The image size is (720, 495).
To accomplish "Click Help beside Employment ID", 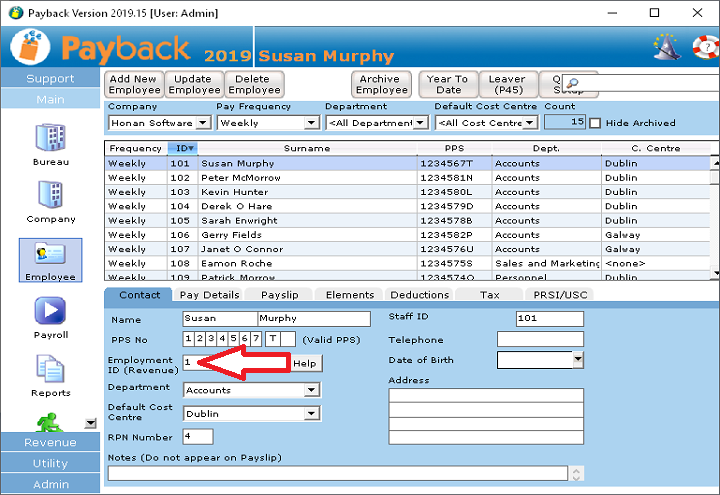I will click(x=305, y=364).
